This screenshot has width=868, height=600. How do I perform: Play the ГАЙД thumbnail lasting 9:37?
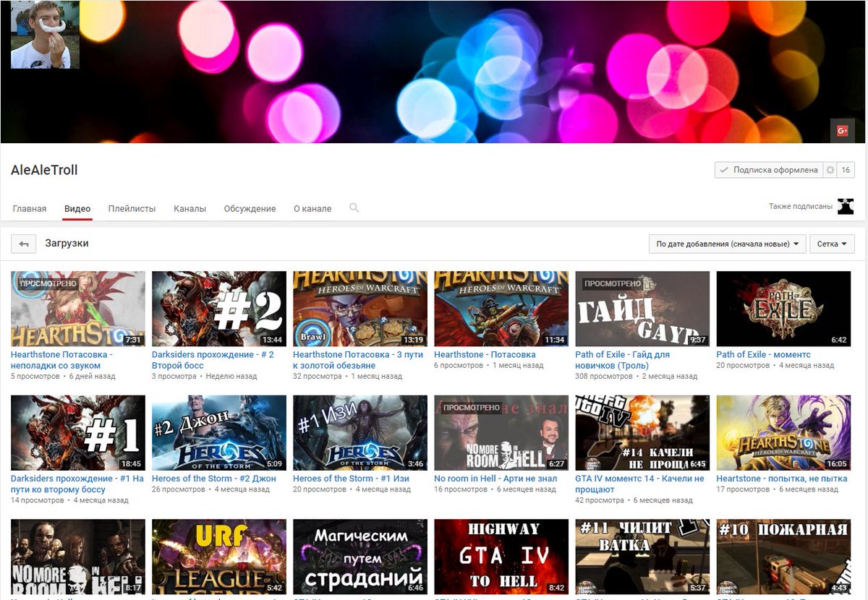(x=642, y=309)
